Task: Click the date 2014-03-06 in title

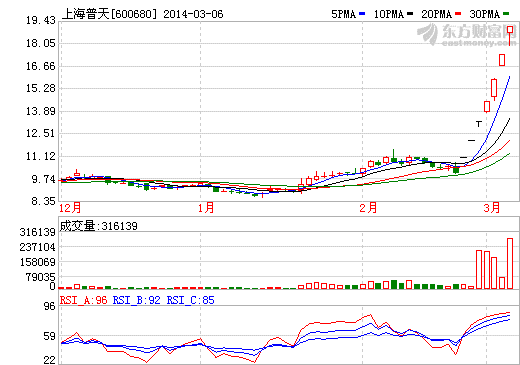Action: 193,14
